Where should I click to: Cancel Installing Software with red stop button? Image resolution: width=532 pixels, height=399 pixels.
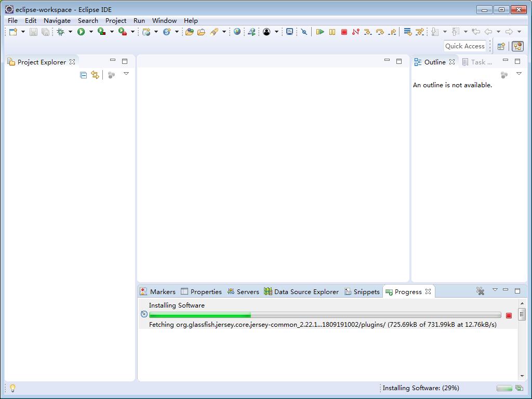[x=509, y=315]
